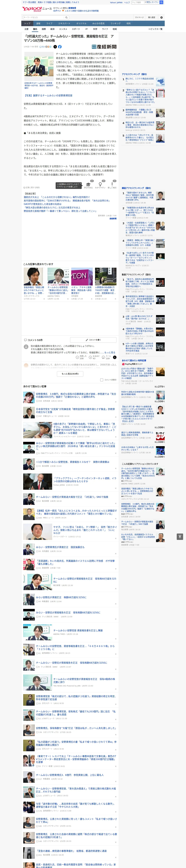Share article on Facebook icon
The width and height of the screenshot is (186, 868).
click(x=60, y=47)
